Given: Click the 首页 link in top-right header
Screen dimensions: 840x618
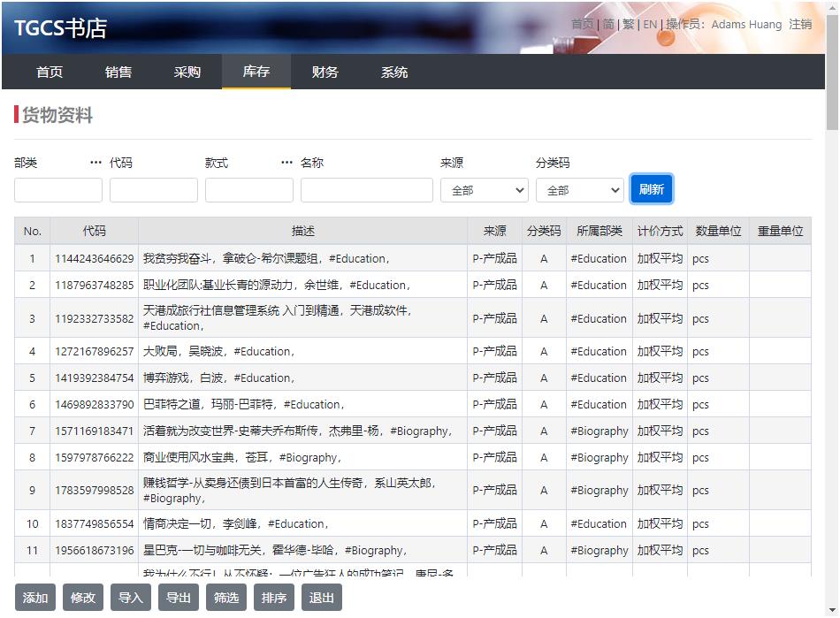Looking at the screenshot, I should 583,24.
